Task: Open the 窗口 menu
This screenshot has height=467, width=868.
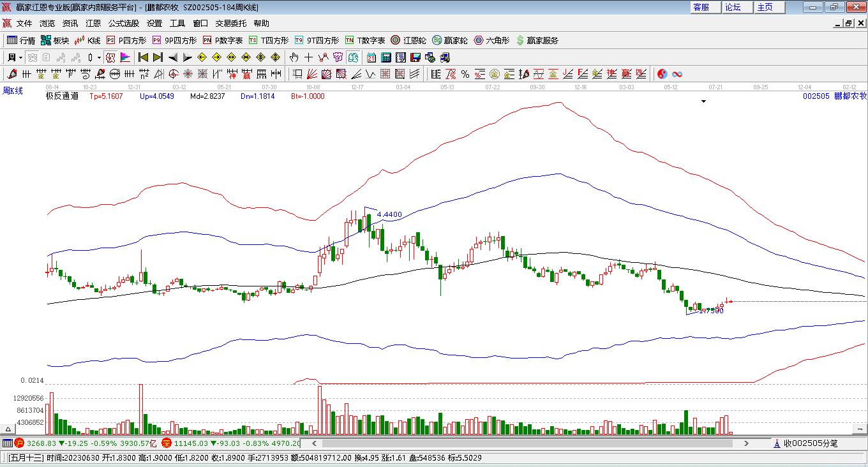Action: click(200, 24)
